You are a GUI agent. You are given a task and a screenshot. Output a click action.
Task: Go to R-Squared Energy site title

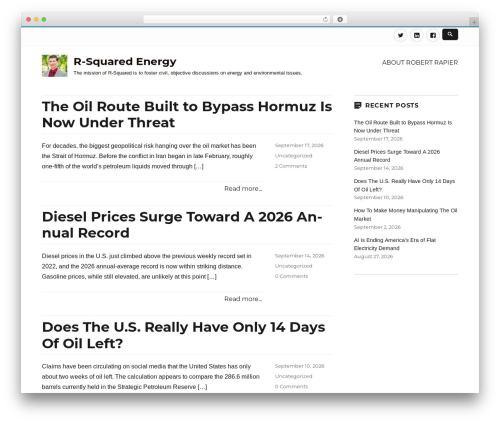pyautogui.click(x=125, y=61)
